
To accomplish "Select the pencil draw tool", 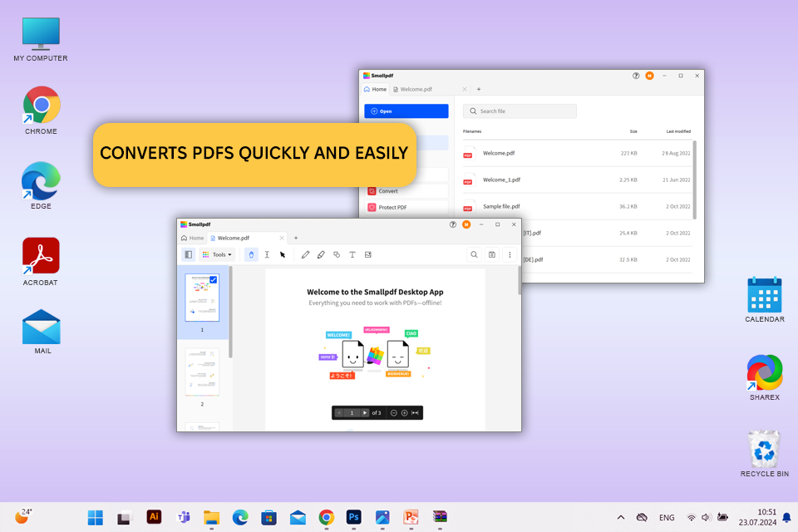I will pyautogui.click(x=305, y=254).
